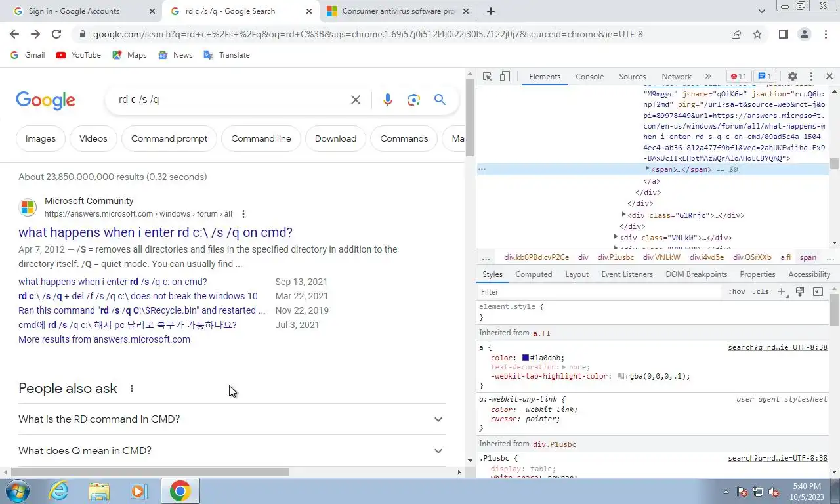
Task: Filter results by Videos
Action: [x=93, y=138]
